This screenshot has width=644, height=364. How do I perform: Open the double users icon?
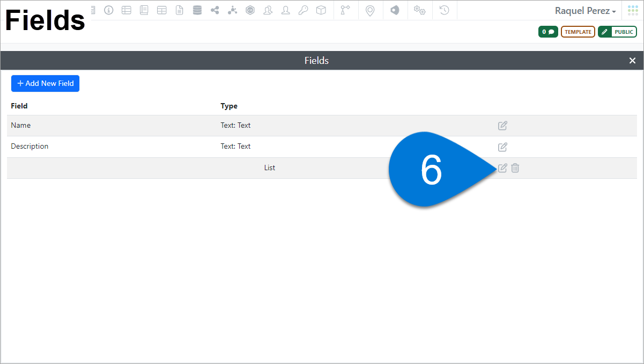268,10
